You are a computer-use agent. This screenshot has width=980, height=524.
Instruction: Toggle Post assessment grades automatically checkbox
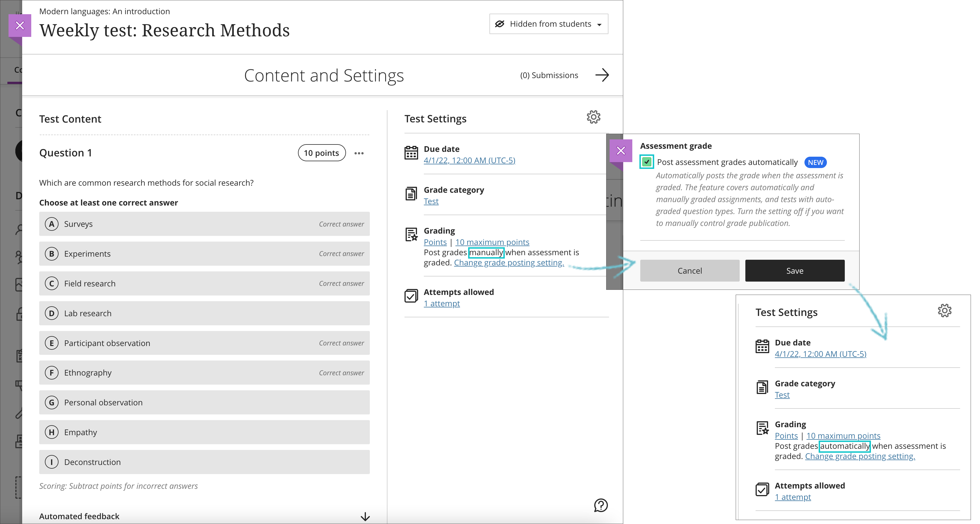646,162
